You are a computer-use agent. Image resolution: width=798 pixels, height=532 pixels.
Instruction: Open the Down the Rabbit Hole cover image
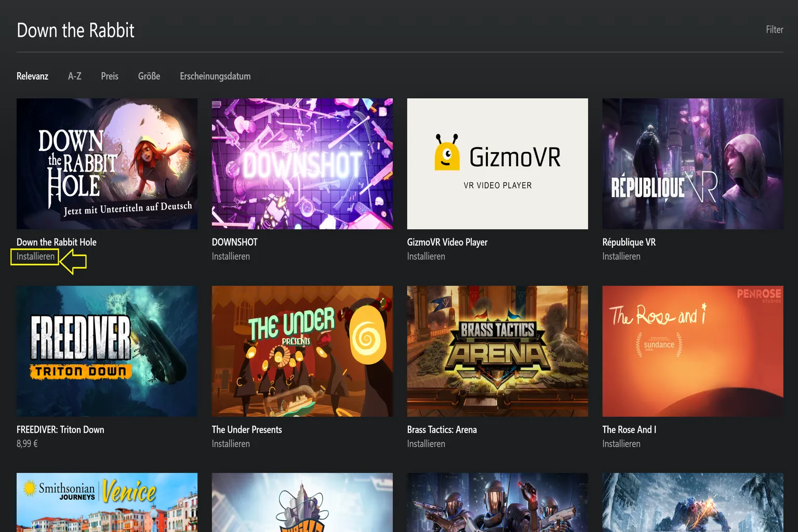point(107,164)
